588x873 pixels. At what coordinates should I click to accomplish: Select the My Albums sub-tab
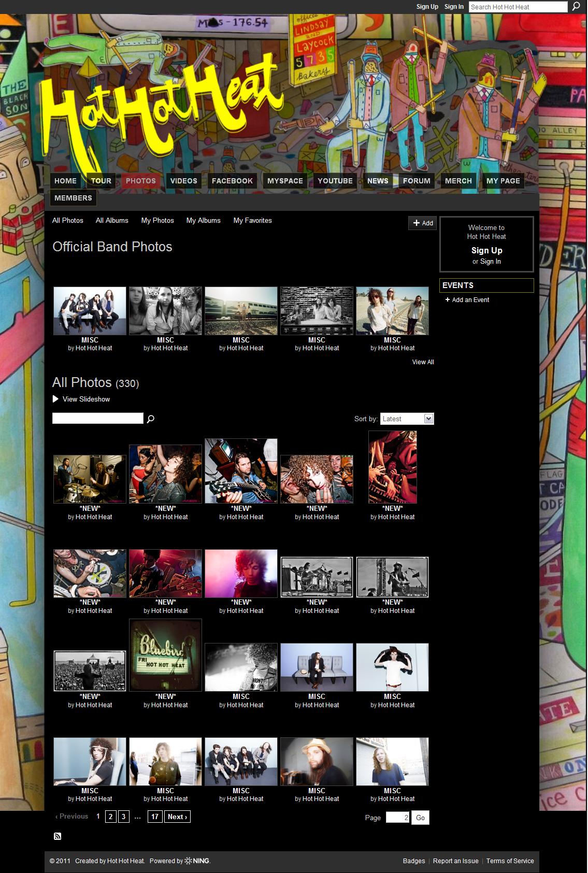tap(204, 220)
